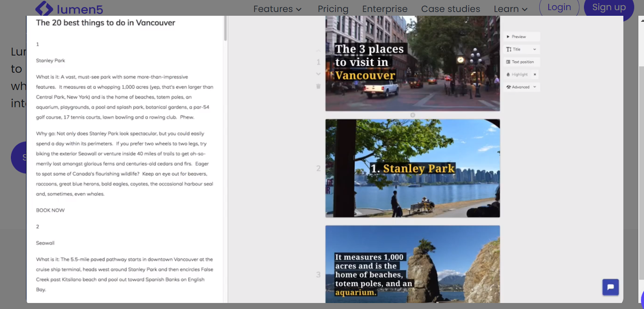
Task: Click the number '2' above Seawall in the script
Action: pos(37,227)
